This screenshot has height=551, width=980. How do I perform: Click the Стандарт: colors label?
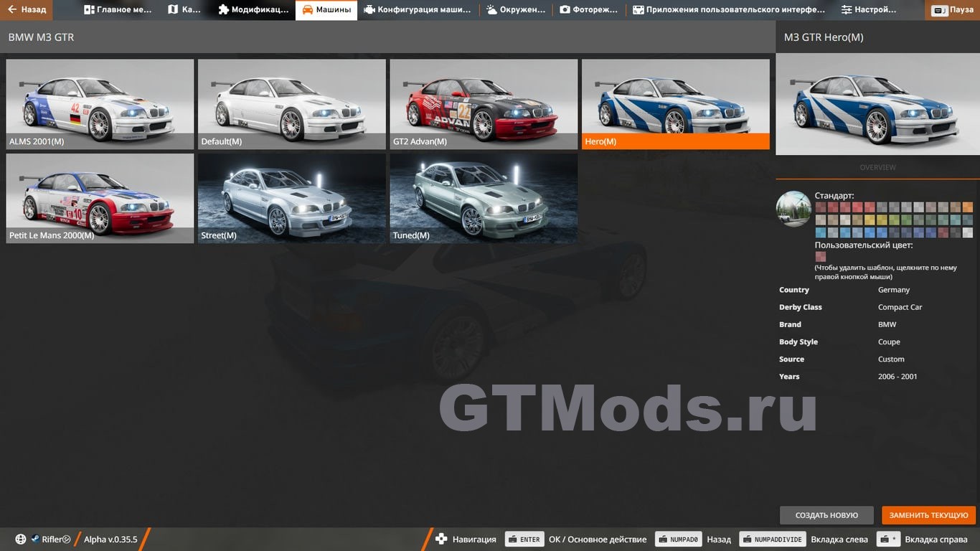pyautogui.click(x=834, y=195)
